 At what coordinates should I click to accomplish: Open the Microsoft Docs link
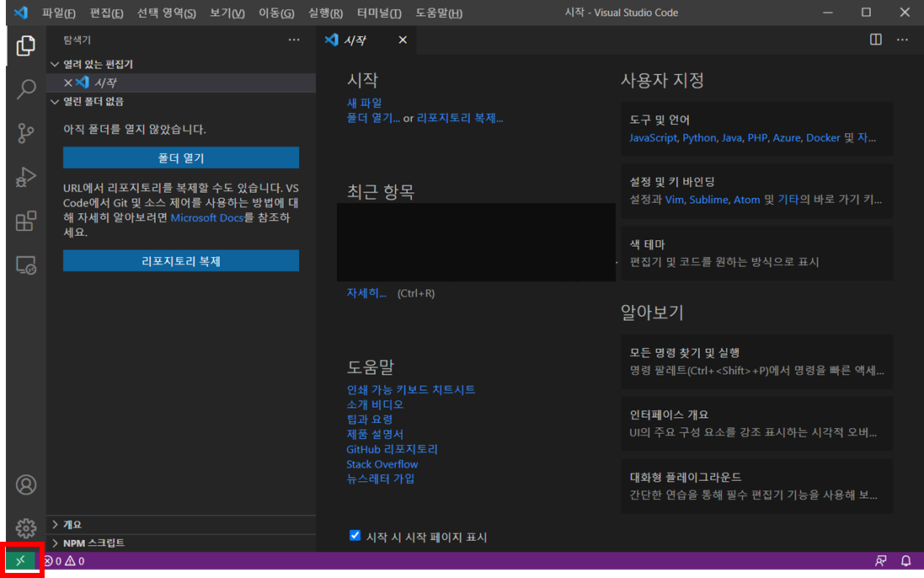point(207,217)
